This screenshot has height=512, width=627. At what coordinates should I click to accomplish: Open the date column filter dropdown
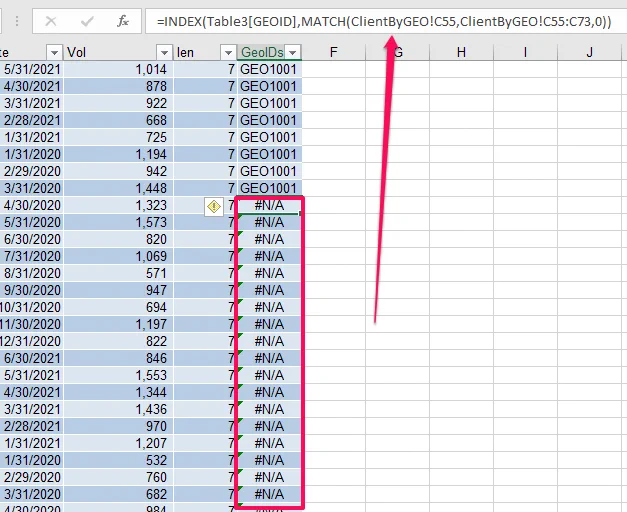click(54, 52)
